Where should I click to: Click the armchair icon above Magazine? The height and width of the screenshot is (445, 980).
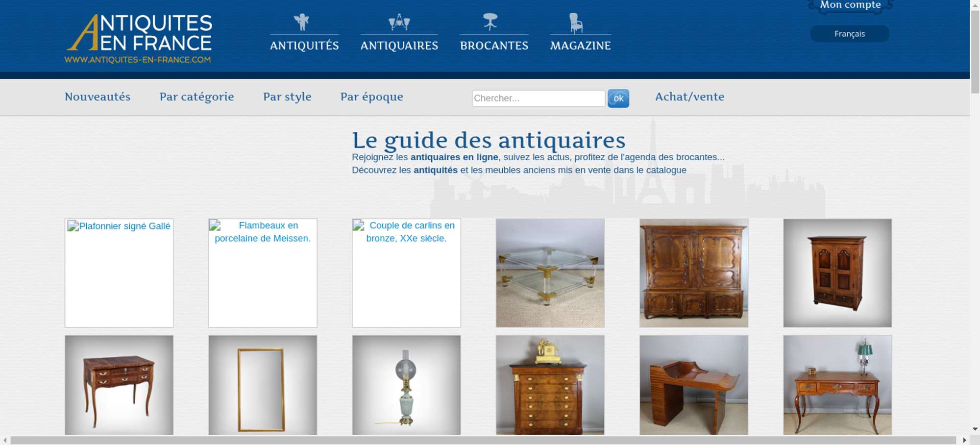point(576,23)
